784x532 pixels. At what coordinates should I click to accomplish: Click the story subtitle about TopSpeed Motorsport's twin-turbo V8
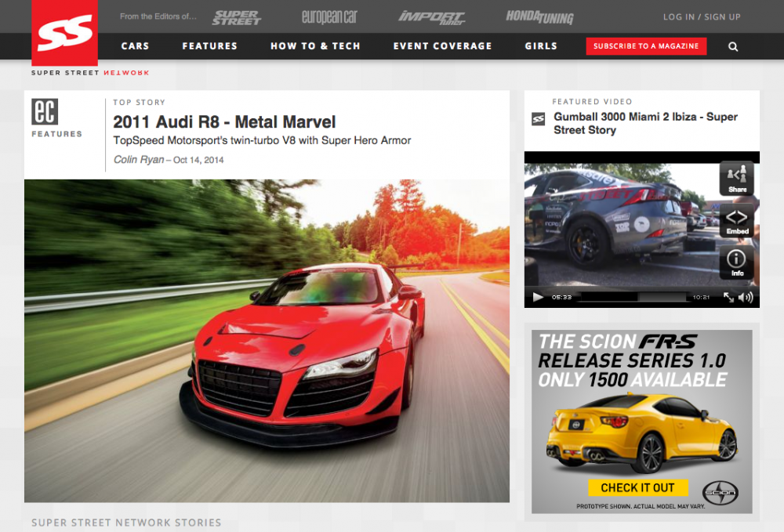click(x=262, y=140)
